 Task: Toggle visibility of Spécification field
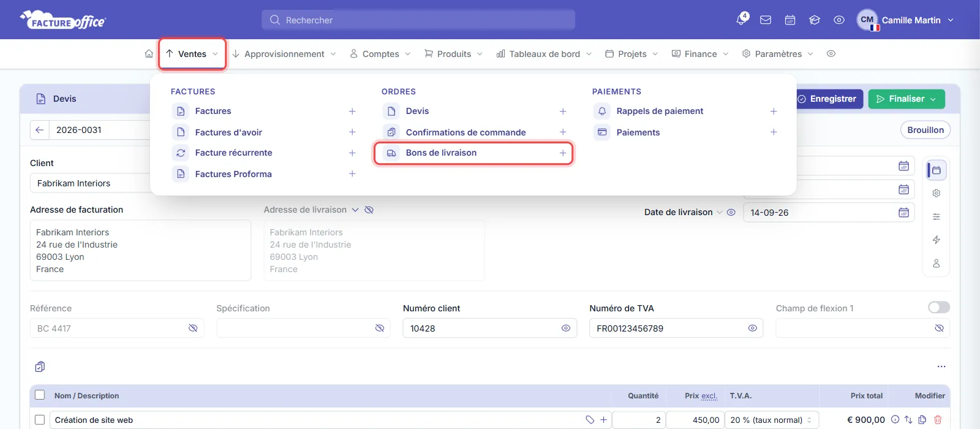[380, 328]
